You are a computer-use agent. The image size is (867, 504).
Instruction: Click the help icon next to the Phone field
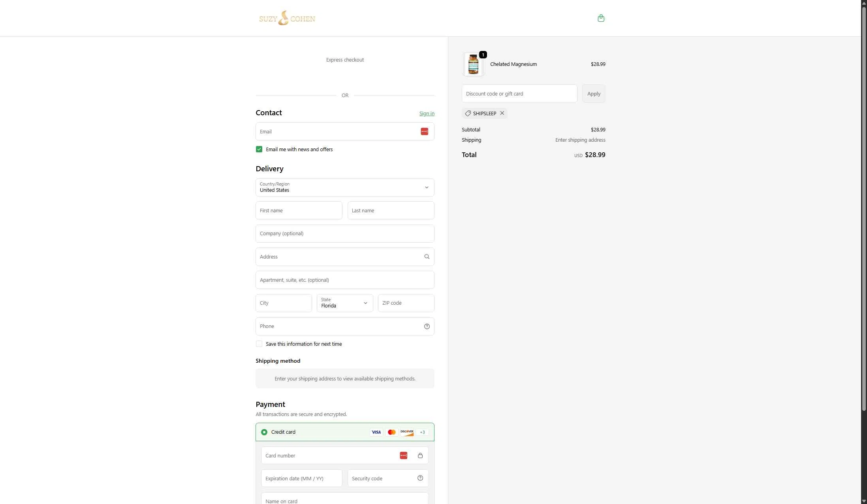tap(427, 326)
